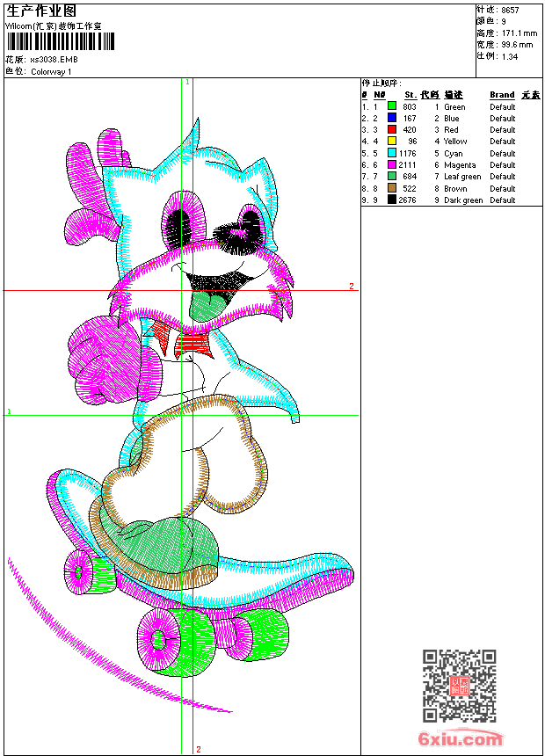Click the front magenta skateboard wheel
This screenshot has width=545, height=756.
159,639
